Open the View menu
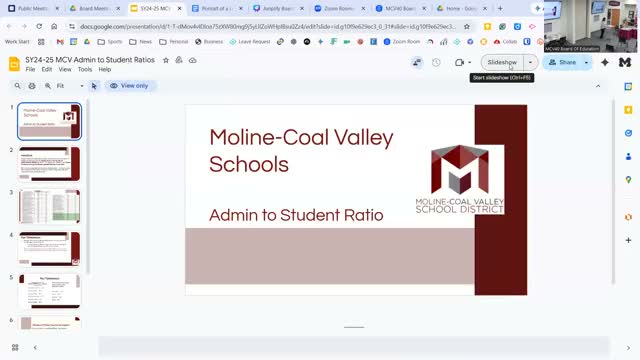The image size is (640, 360). tap(65, 69)
